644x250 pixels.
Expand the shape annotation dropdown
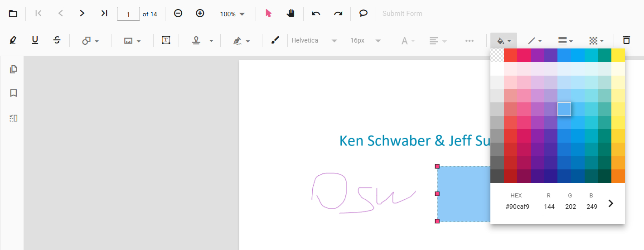[90, 41]
